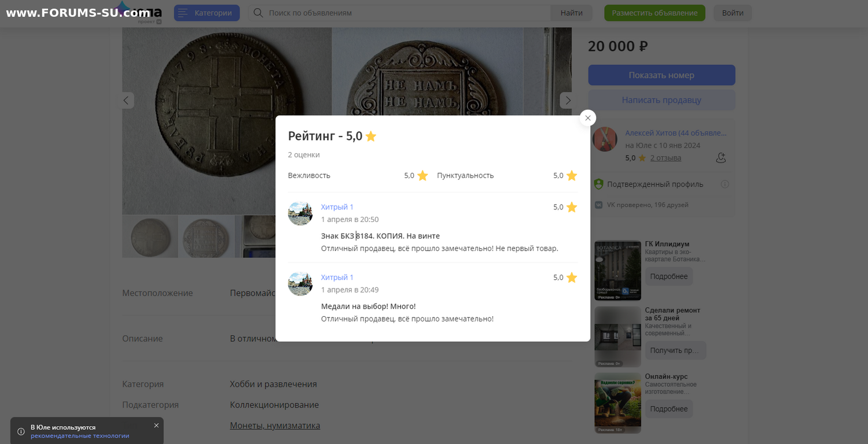
Task: Click Показать номер button
Action: click(x=661, y=75)
